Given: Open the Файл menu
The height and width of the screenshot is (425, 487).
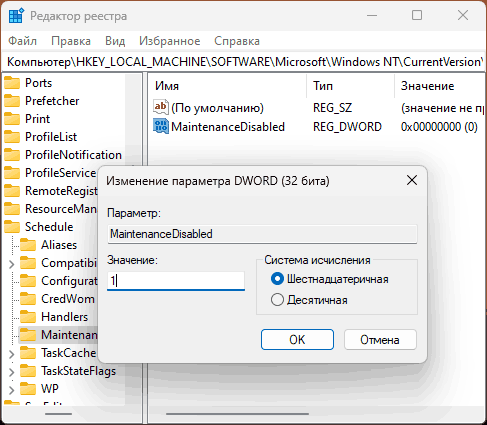Looking at the screenshot, I should click(22, 41).
